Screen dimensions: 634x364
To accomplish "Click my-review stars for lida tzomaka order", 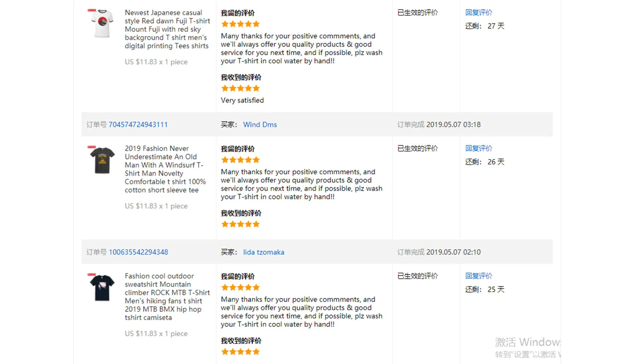I will pyautogui.click(x=240, y=287).
